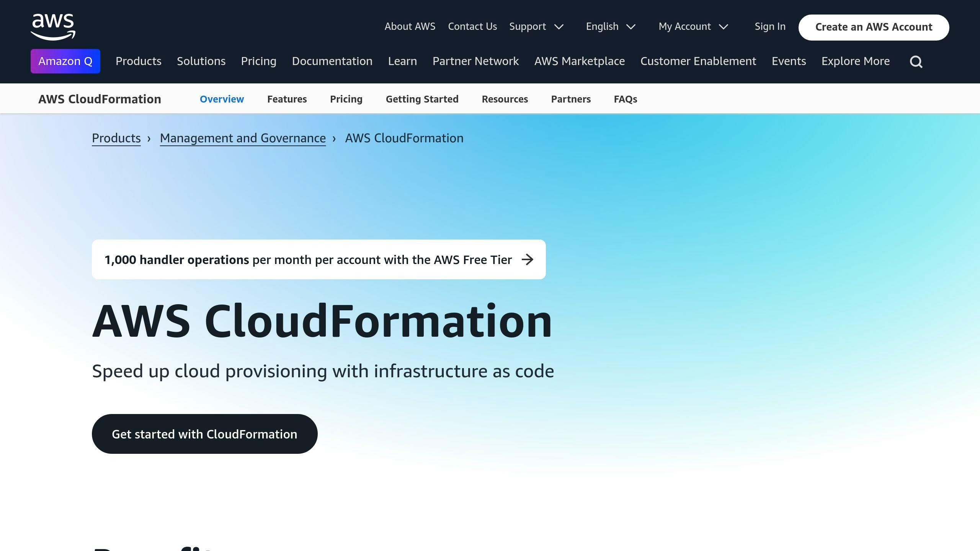Open Pricing tab in CloudFormation sub-navigation
This screenshot has height=551, width=980.
click(346, 99)
